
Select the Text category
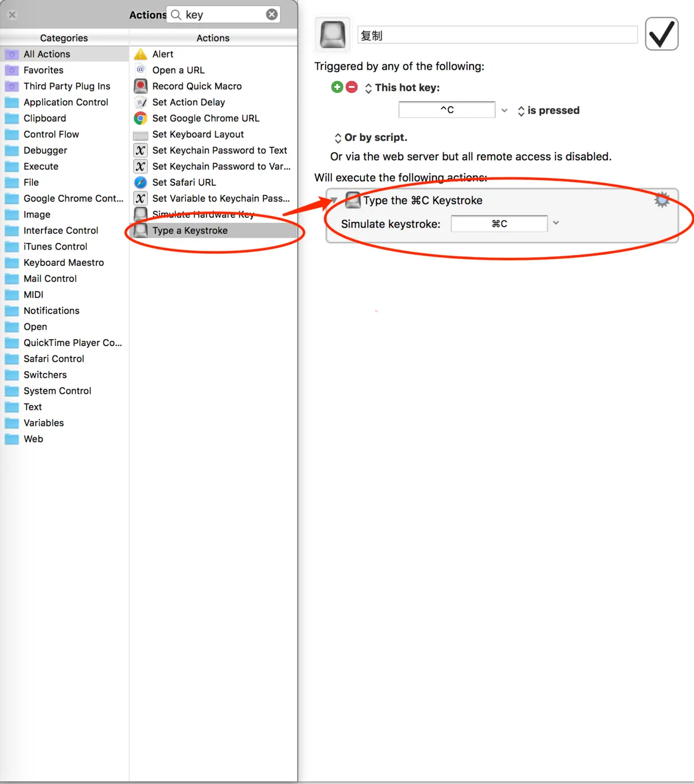65,407
